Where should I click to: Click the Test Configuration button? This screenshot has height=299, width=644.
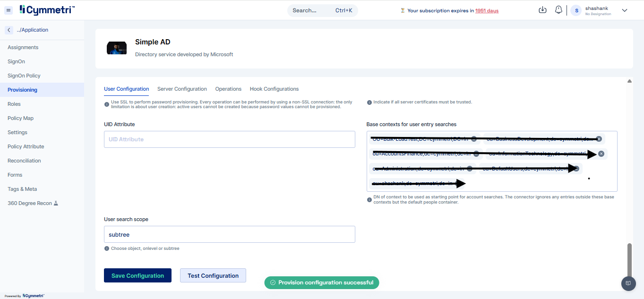coord(213,276)
